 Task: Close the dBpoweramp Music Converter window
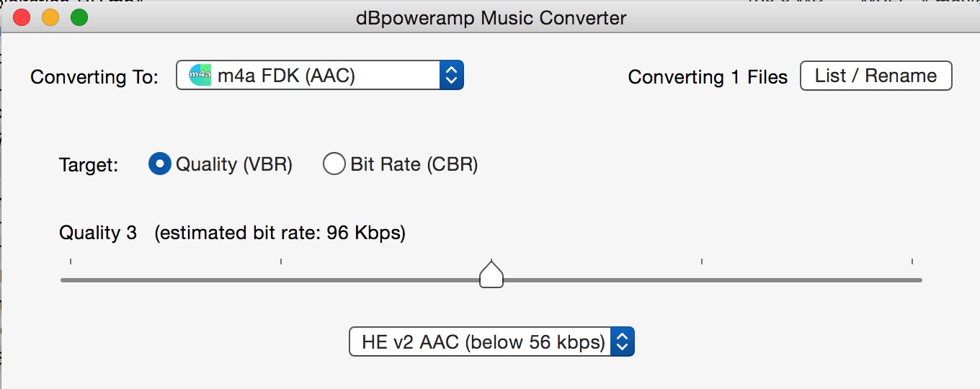[22, 17]
